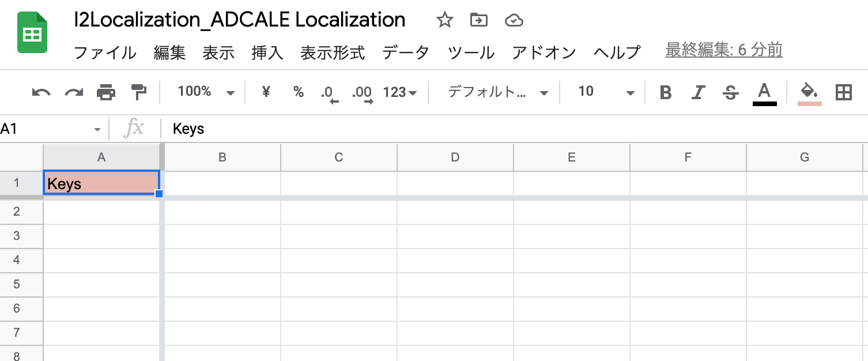Click the 最終編集: 6 分前 link

click(x=723, y=51)
